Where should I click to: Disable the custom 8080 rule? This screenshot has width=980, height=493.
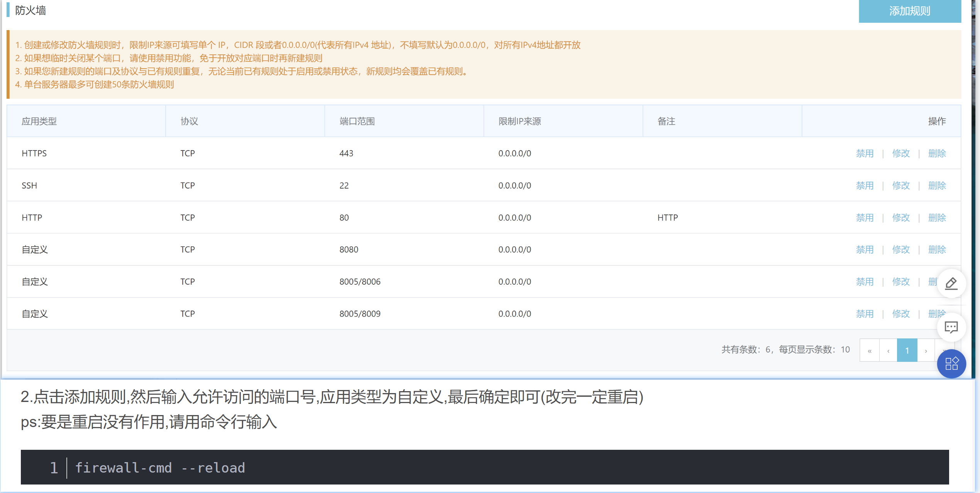865,250
